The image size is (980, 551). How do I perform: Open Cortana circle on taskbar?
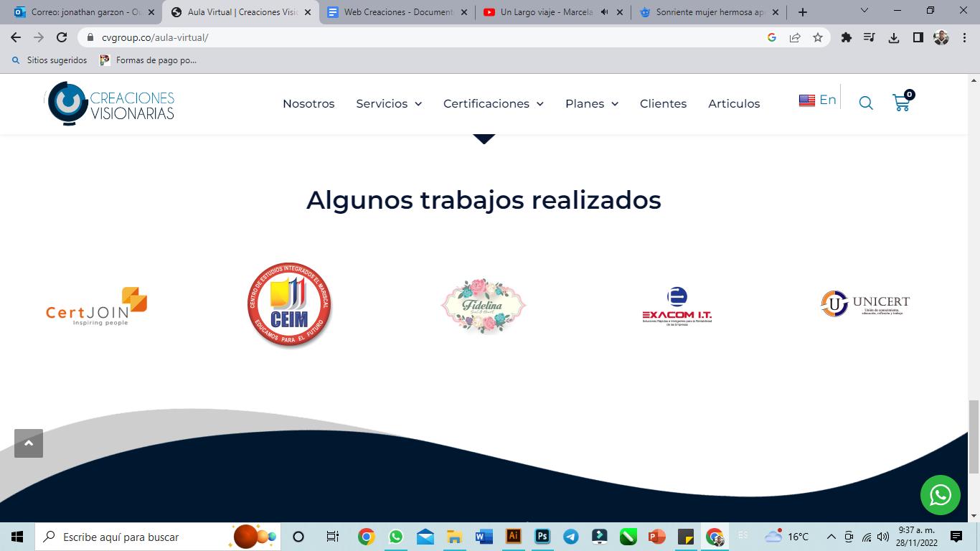[x=298, y=537]
